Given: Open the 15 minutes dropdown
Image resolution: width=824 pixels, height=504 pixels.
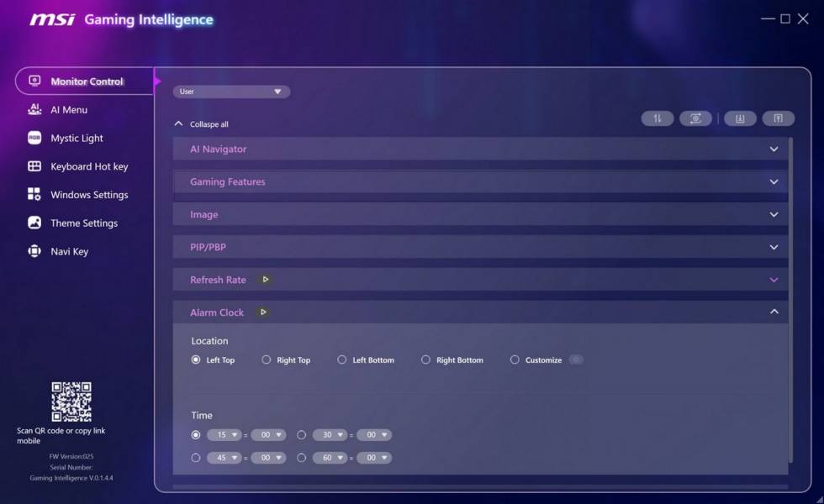Looking at the screenshot, I should 224,435.
